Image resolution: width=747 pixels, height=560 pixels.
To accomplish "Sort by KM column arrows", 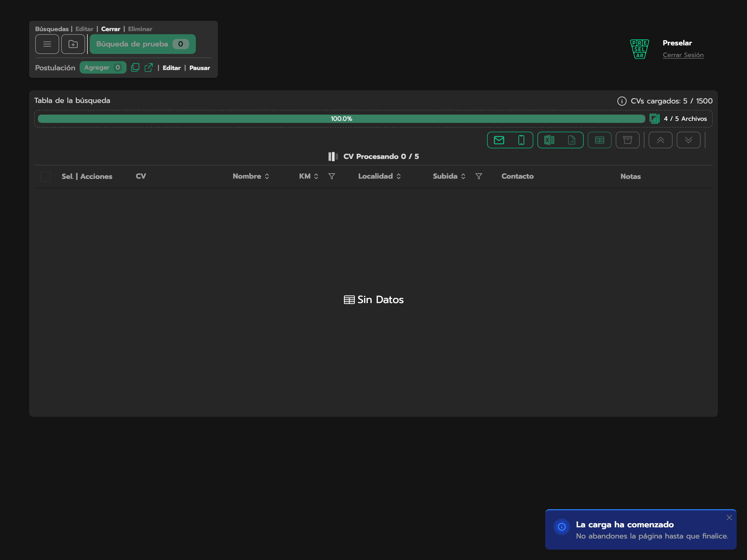I will click(x=316, y=176).
